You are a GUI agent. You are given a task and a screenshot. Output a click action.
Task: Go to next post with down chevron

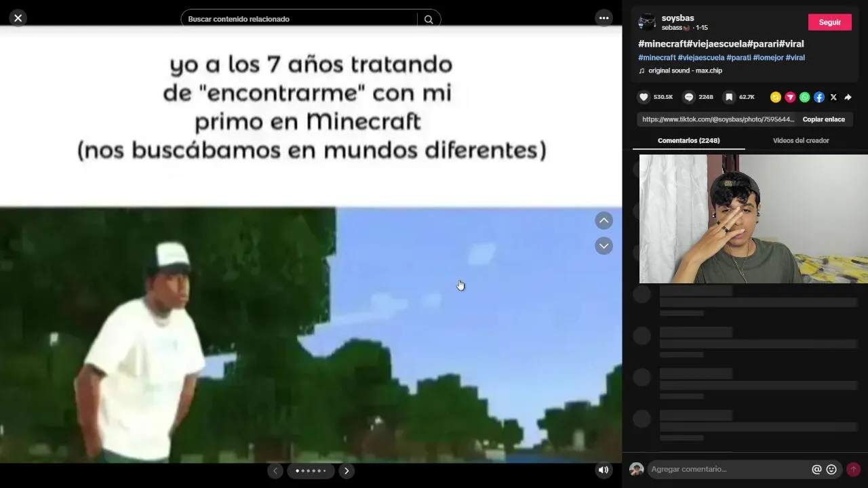(x=604, y=246)
